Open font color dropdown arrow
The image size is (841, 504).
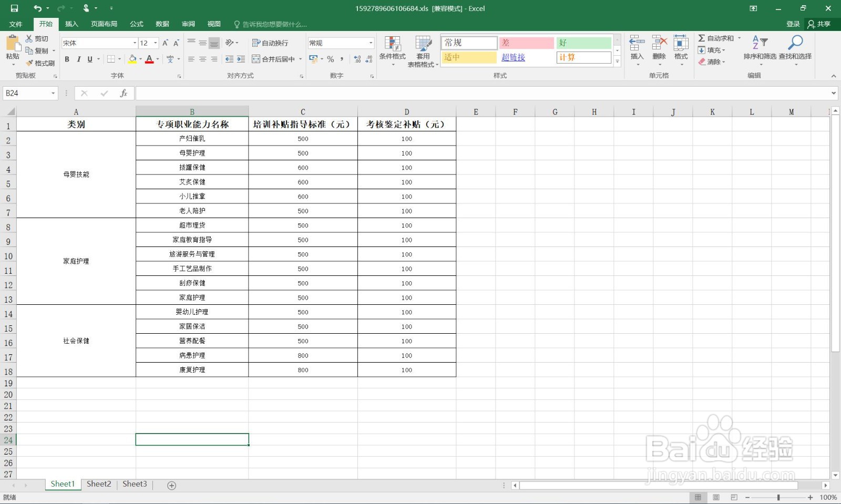[x=158, y=59]
